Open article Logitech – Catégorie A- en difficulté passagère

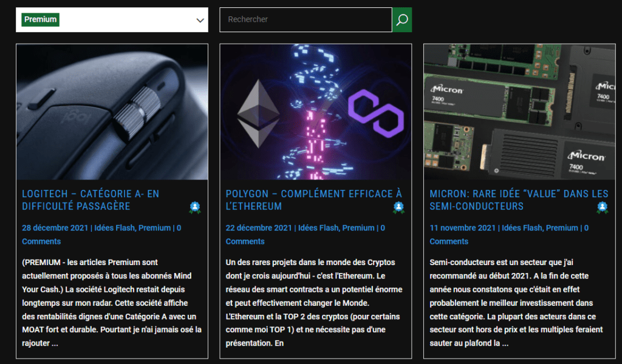(x=91, y=200)
